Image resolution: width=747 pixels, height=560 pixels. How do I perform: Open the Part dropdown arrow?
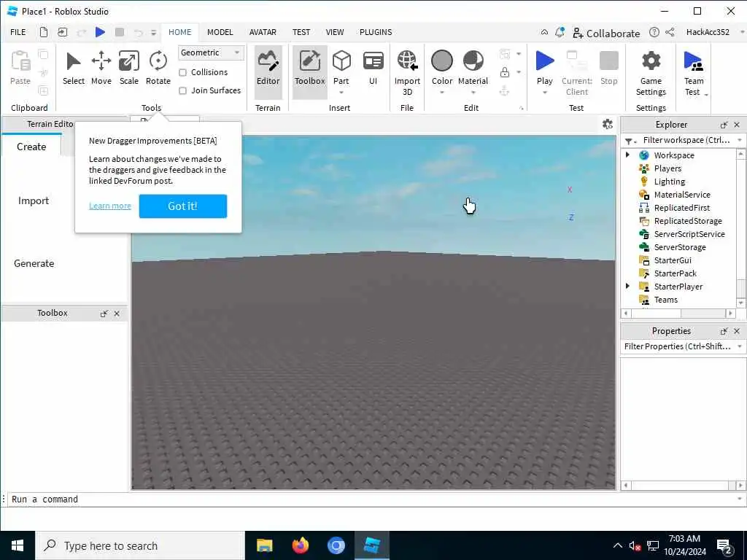pyautogui.click(x=341, y=93)
